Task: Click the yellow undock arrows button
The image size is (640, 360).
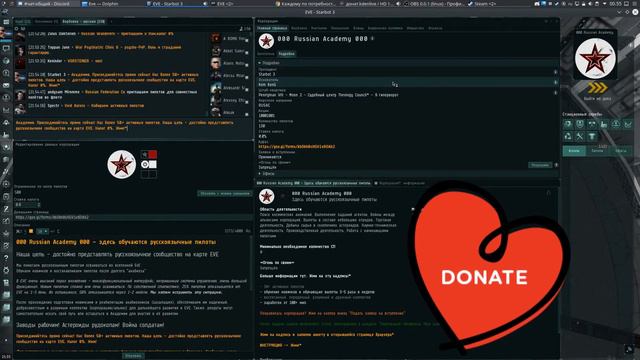Action: point(597,88)
